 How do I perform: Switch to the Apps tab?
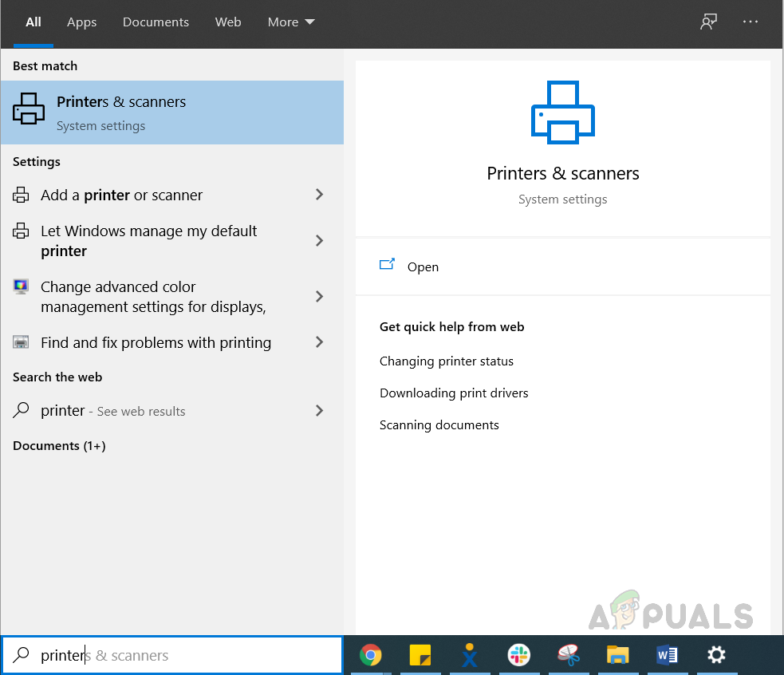[81, 22]
